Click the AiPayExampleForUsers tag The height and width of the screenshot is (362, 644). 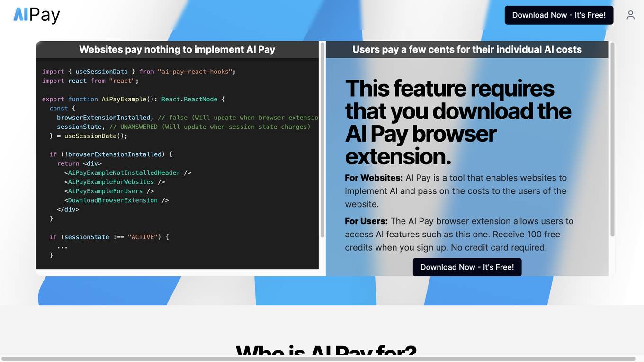click(109, 191)
